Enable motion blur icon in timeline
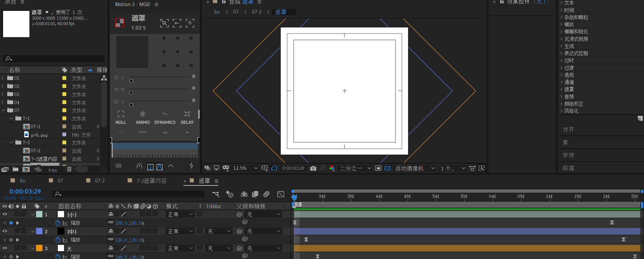Screen dimensions: 644x259 click(266, 194)
